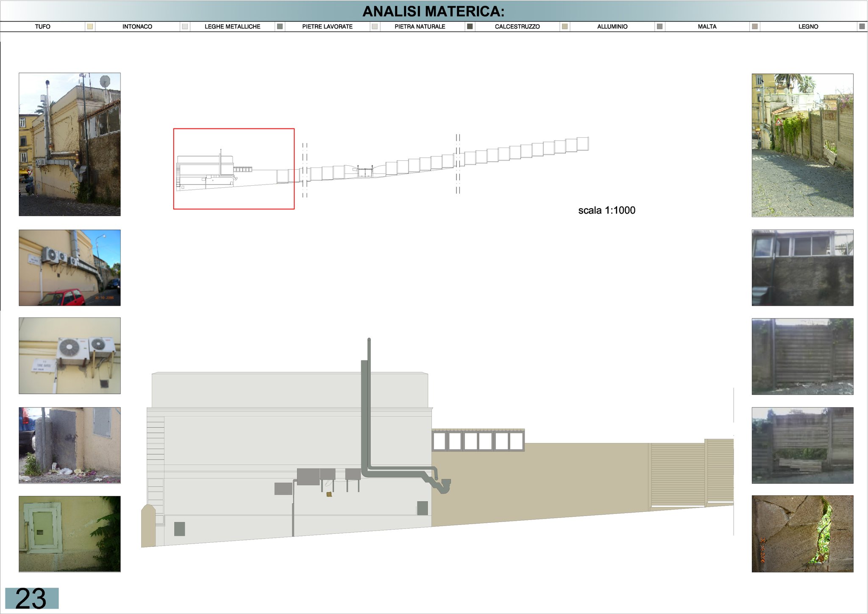
Task: Click the scala 1:1000 text
Action: [x=606, y=210]
